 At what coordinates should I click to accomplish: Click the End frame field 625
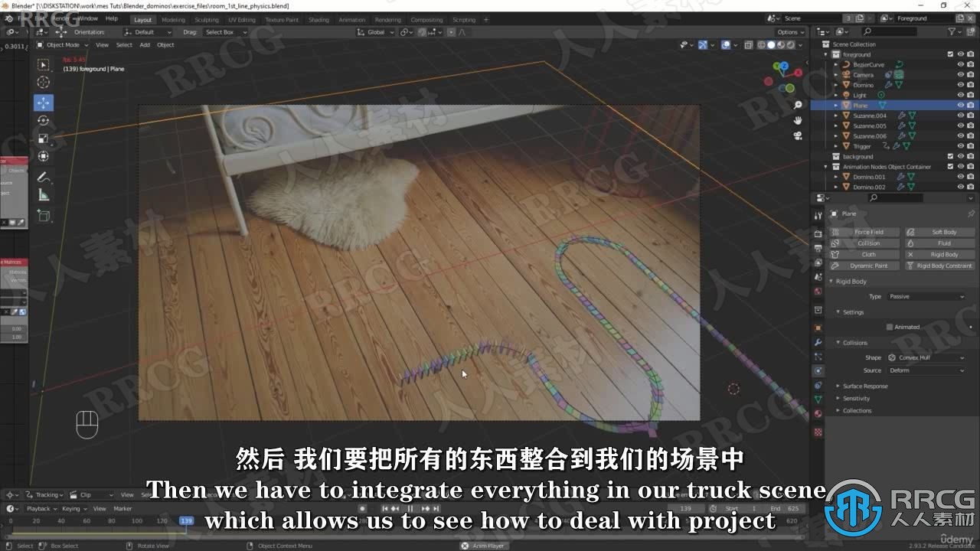[x=786, y=508]
